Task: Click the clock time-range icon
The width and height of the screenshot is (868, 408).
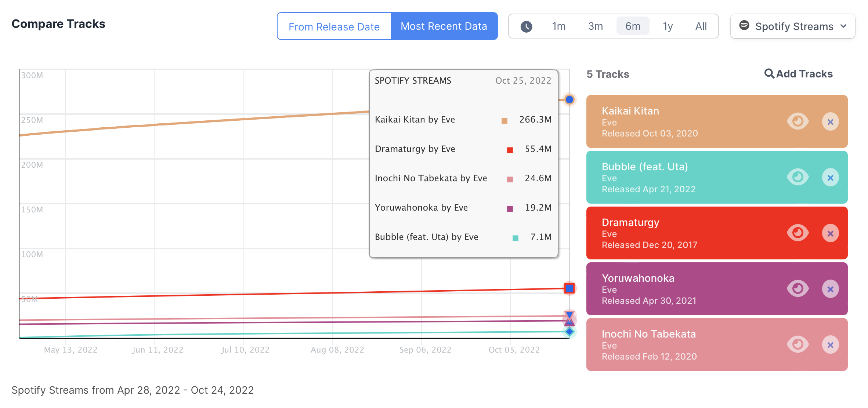Action: pyautogui.click(x=526, y=26)
